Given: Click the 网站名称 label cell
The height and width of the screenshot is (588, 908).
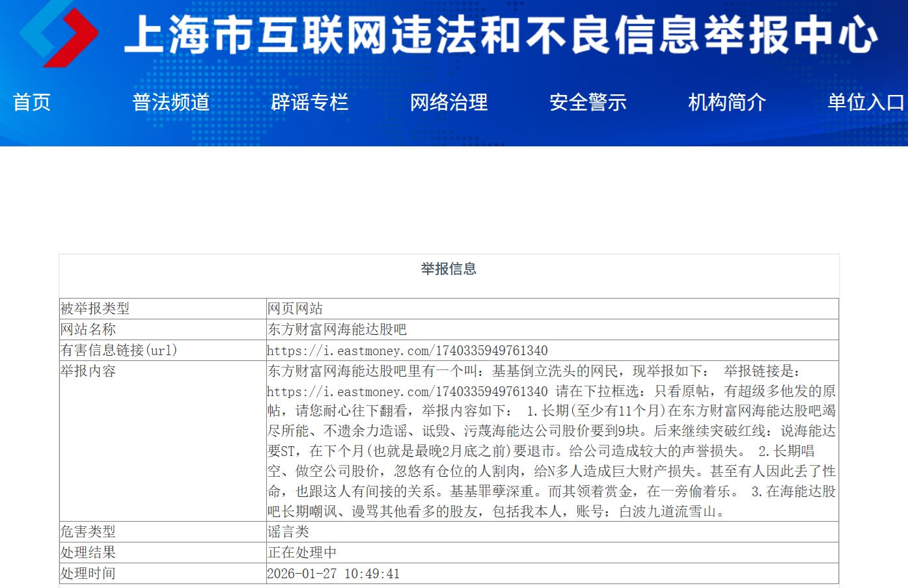Looking at the screenshot, I should click(x=163, y=329).
